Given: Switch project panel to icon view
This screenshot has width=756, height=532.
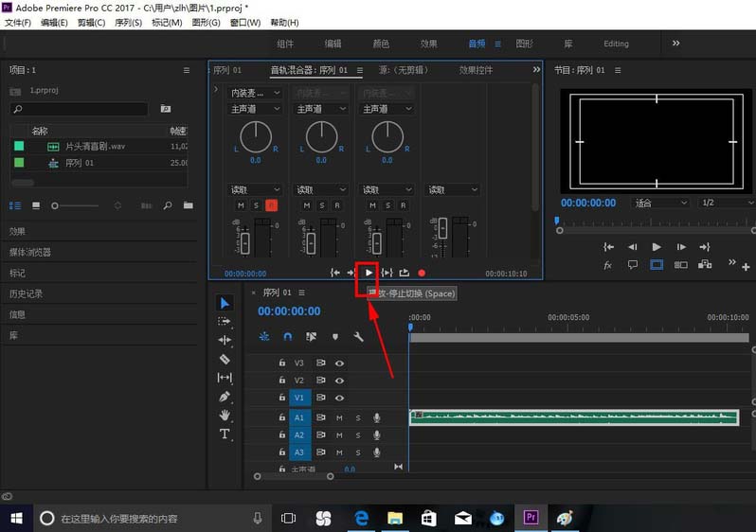Looking at the screenshot, I should (x=36, y=205).
